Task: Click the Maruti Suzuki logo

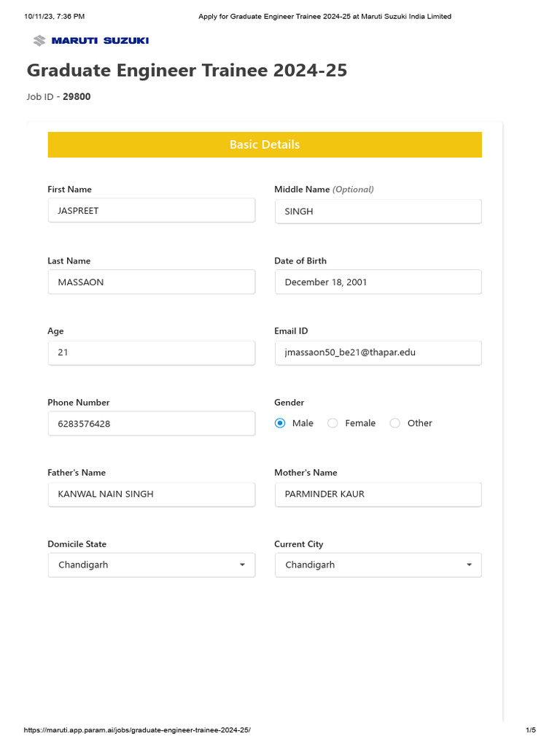Action: (90, 41)
